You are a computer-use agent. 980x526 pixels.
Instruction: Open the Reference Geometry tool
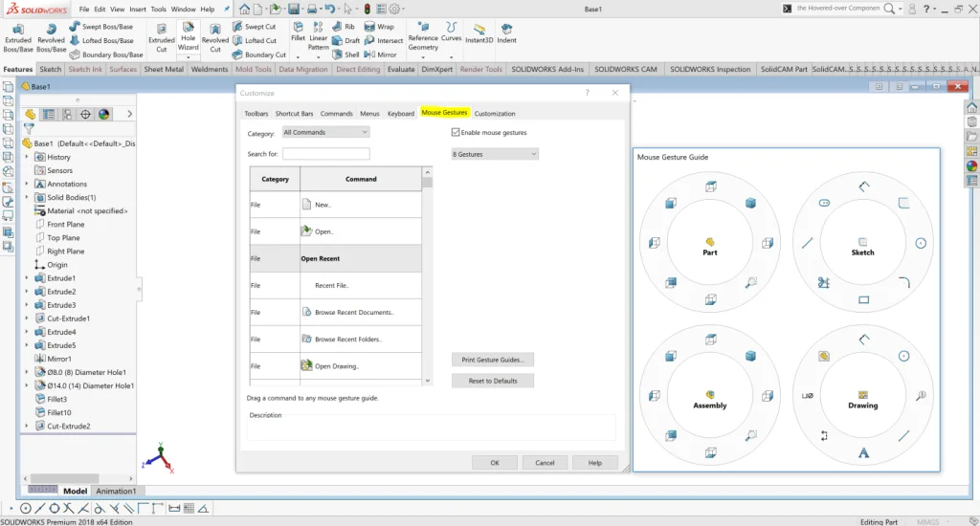423,38
